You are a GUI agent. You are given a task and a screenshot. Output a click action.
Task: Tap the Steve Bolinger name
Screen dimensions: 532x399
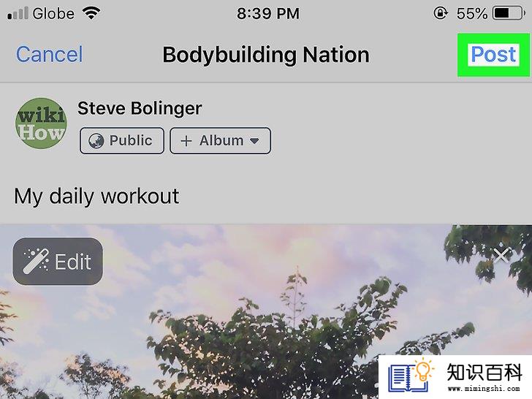140,109
